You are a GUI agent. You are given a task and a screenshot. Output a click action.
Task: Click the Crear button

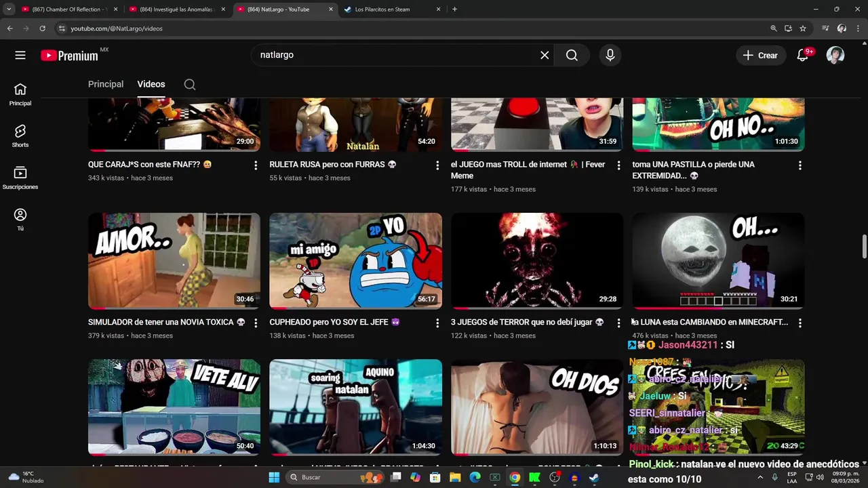761,56
